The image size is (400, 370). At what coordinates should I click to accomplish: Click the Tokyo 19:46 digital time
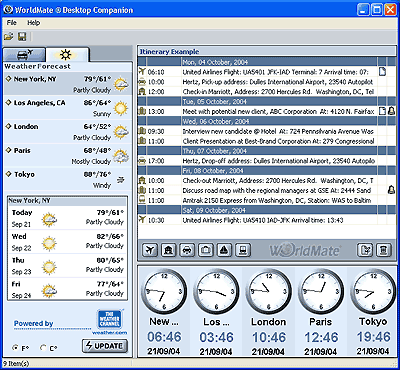[373, 337]
